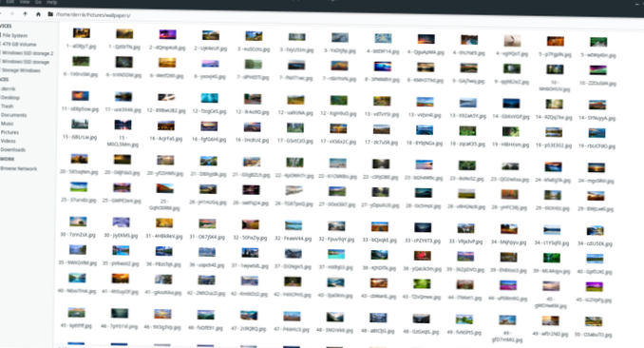Open Desktop place in sidebar
Screen dimensions: 644x348
tap(10, 98)
